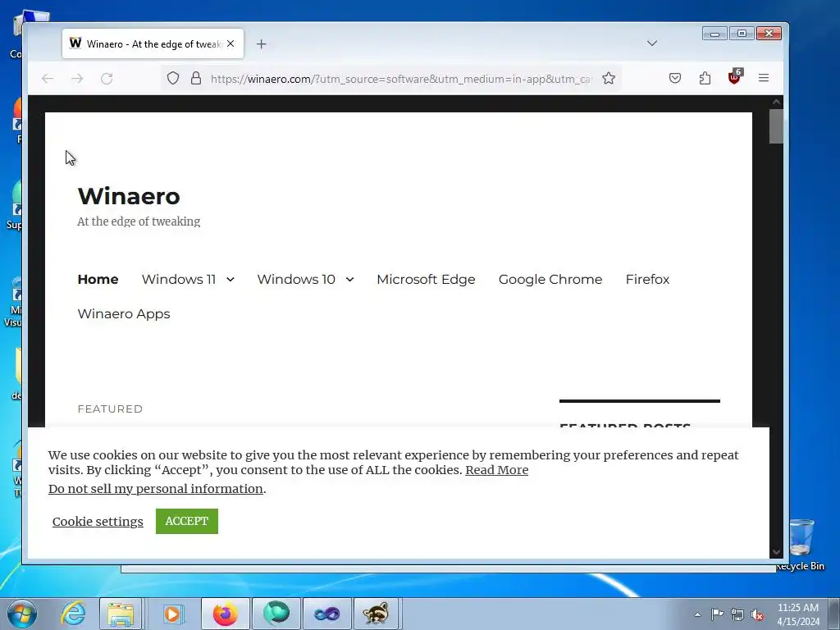Open the uBlock Origin extension icon
This screenshot has height=630, width=840.
(x=734, y=78)
